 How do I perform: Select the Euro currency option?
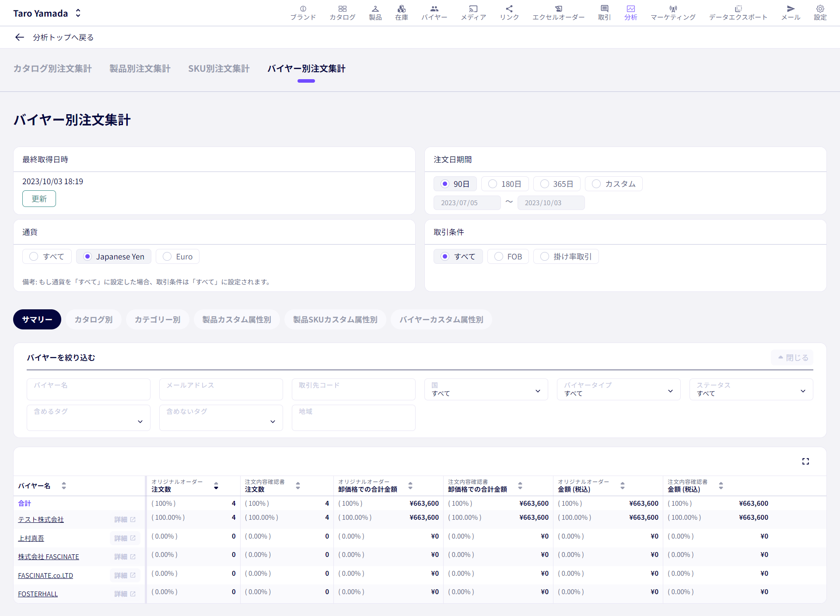coord(178,256)
